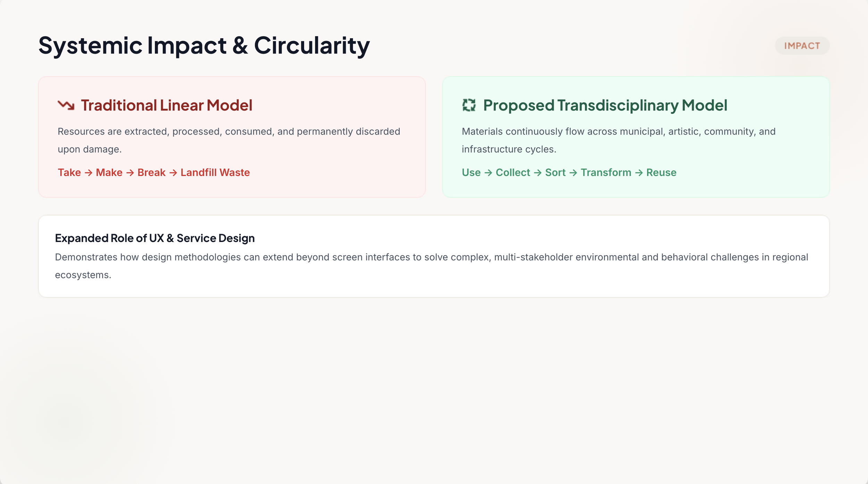Click the Traditional Linear Model heading

[x=167, y=105]
